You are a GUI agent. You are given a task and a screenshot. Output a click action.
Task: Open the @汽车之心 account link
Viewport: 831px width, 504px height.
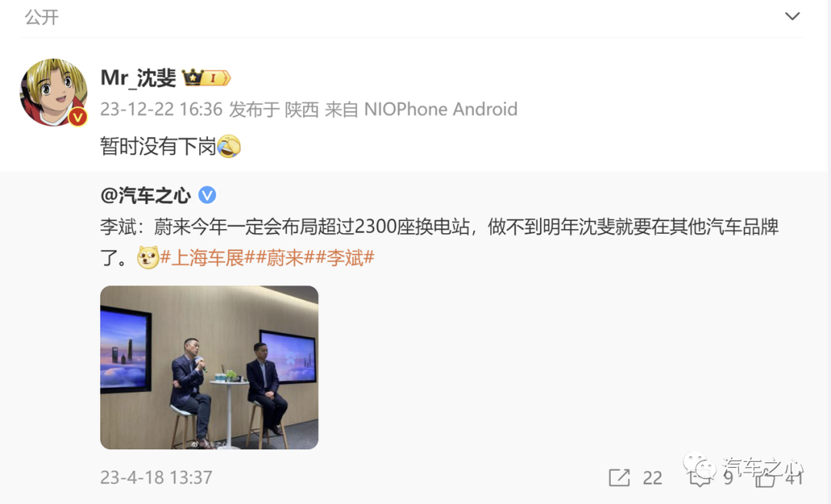pyautogui.click(x=145, y=195)
